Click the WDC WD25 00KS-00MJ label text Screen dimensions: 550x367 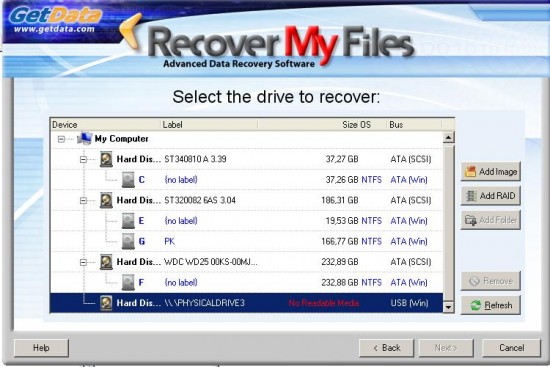point(211,262)
